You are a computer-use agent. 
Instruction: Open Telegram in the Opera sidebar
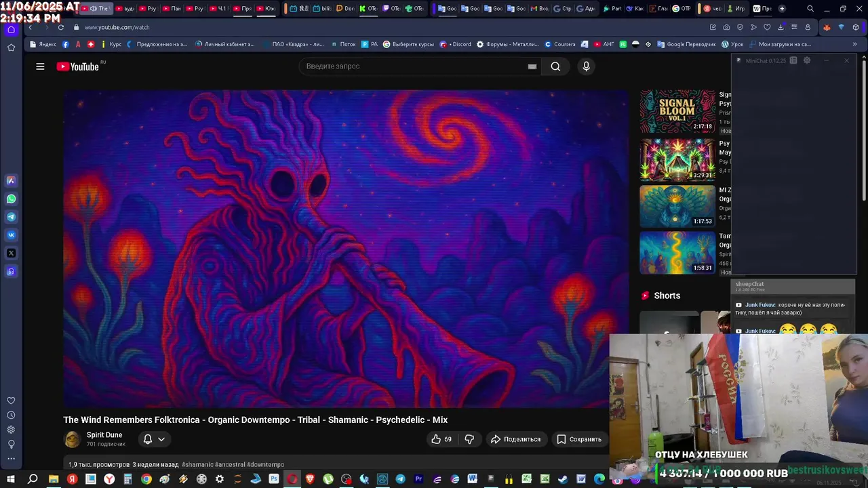(11, 217)
